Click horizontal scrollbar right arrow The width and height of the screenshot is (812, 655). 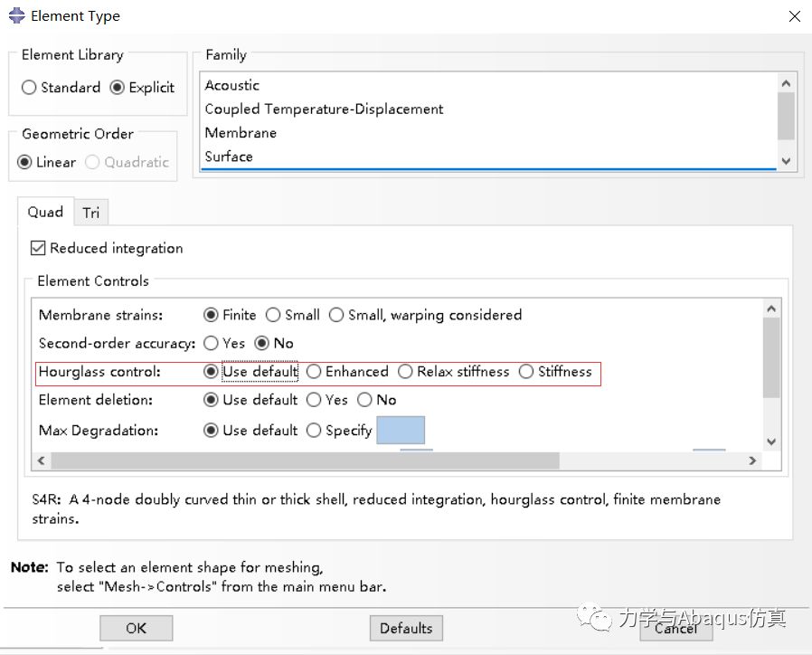click(x=751, y=460)
